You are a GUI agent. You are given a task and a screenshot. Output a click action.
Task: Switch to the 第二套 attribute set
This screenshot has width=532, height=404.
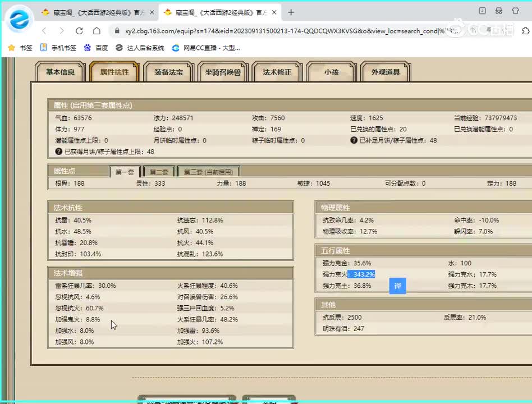coord(159,172)
